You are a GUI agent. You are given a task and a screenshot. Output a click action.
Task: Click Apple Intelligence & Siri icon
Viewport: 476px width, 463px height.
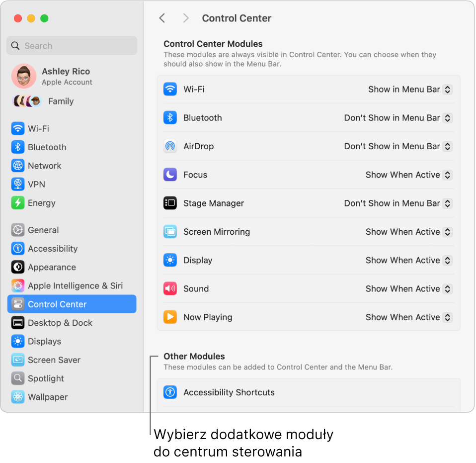click(18, 285)
